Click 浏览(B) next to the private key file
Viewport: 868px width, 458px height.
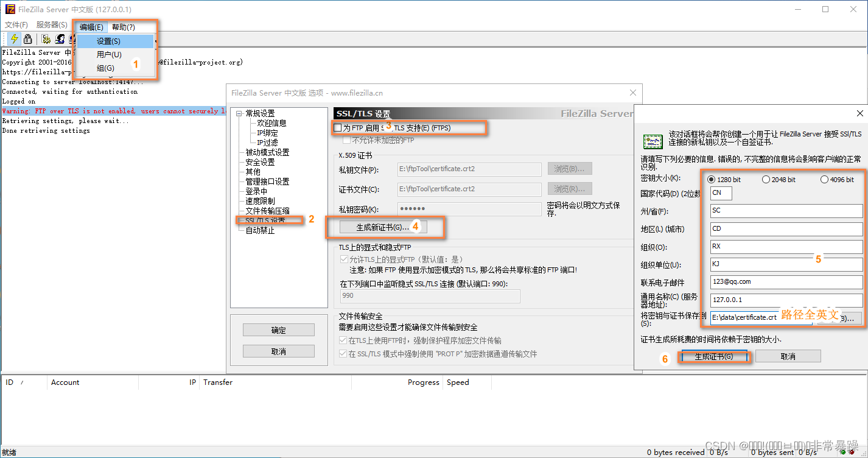[x=569, y=168]
